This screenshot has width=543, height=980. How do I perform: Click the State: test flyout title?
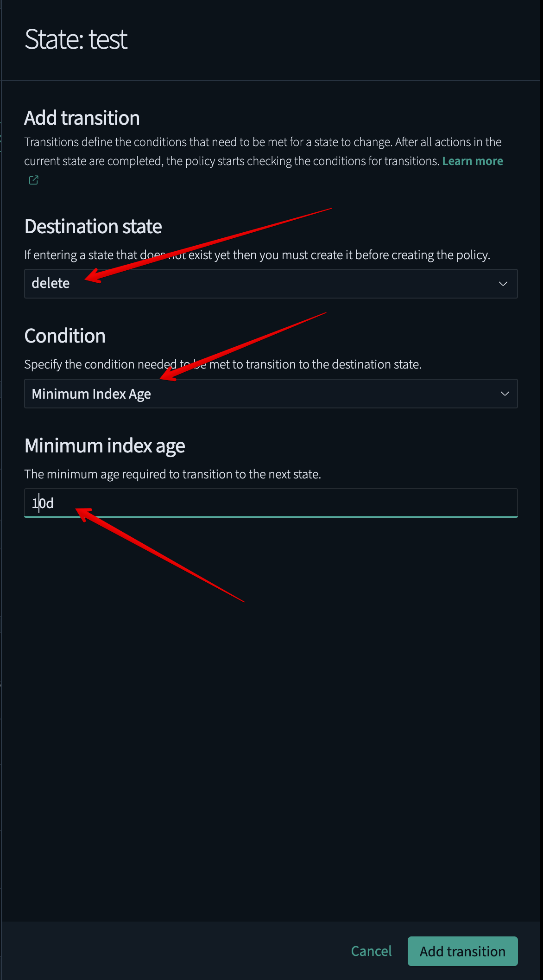coord(76,39)
